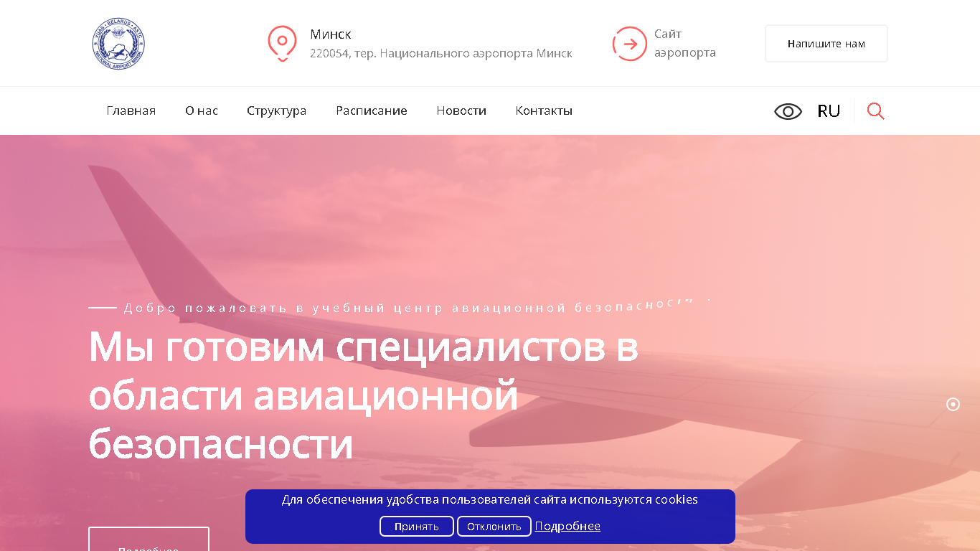Accept cookies with Принять button
980x551 pixels.
click(417, 527)
